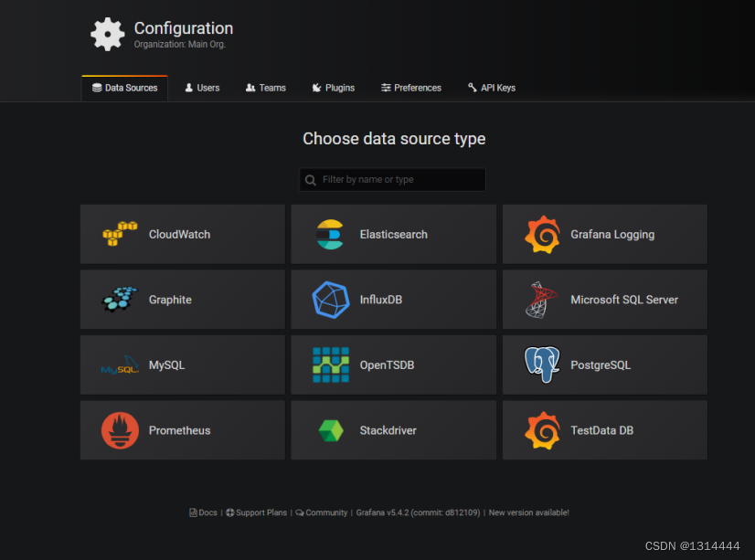Click the Configuration gear icon
This screenshot has height=560, width=755.
tap(107, 34)
